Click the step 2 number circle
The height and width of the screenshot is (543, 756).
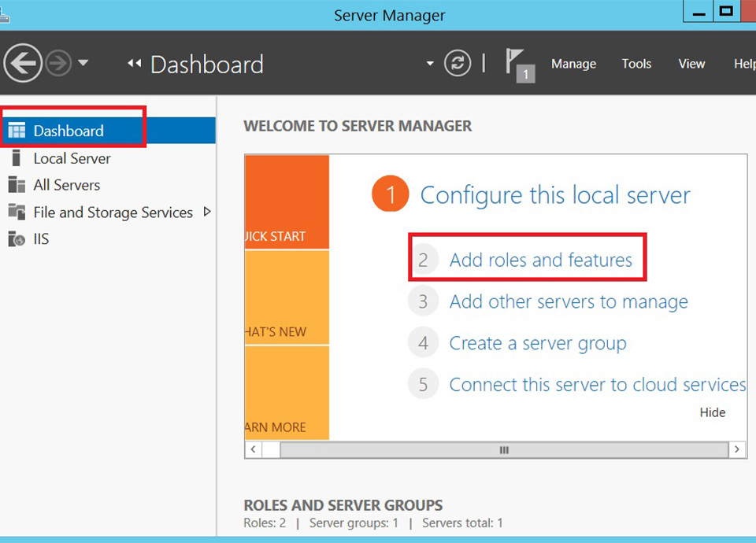pos(423,260)
